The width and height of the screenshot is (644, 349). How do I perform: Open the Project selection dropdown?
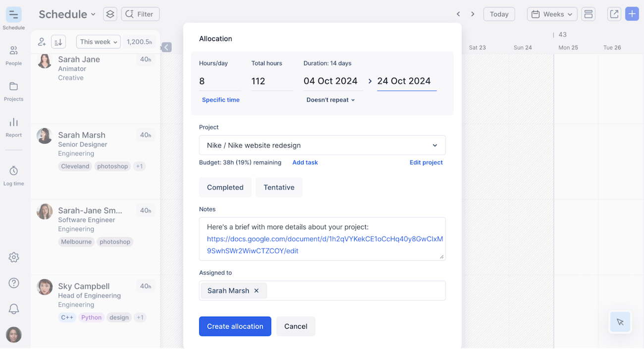322,146
